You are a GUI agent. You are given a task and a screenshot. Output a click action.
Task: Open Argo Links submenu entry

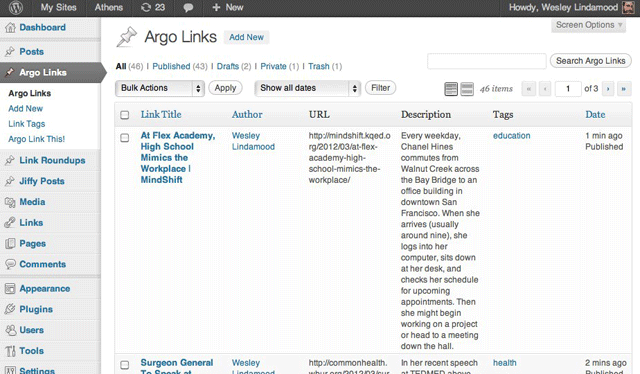pyautogui.click(x=29, y=94)
